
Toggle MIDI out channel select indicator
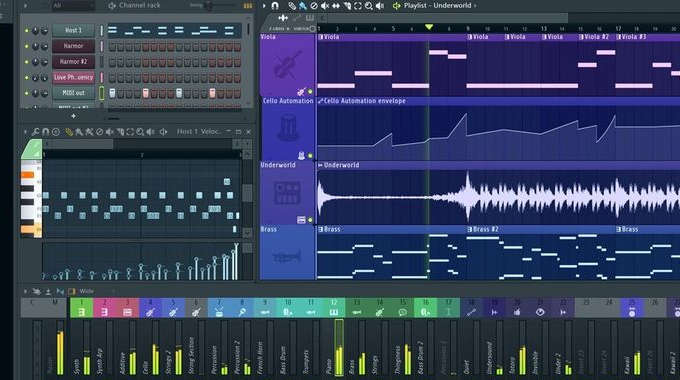pos(102,93)
